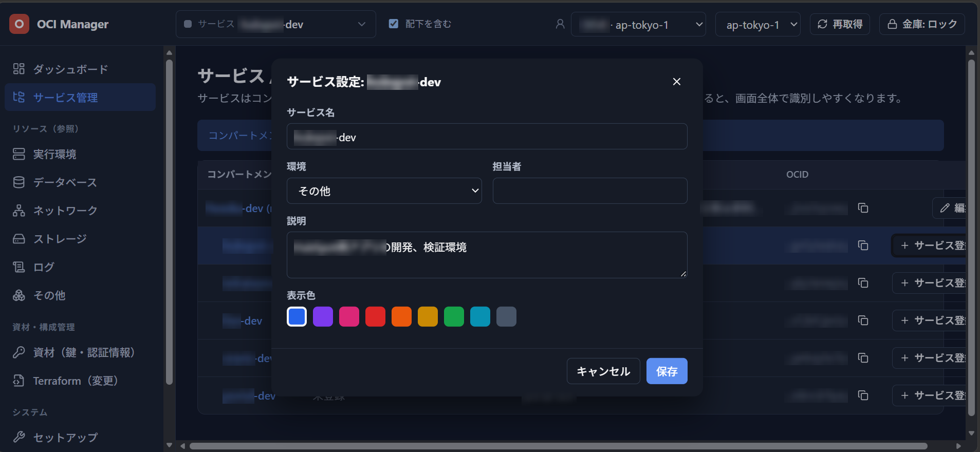Click the 担当者 input field
Screen dimensions: 980x452
tap(590, 191)
